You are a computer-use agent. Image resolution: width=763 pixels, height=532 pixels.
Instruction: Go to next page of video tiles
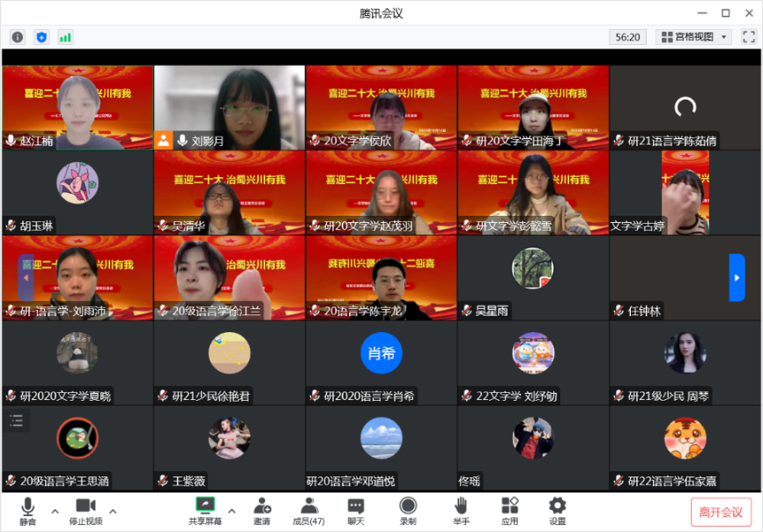click(x=737, y=277)
